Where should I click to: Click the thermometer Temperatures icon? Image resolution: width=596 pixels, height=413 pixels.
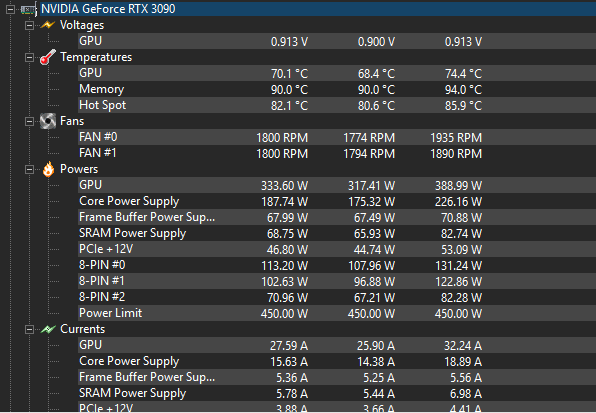pyautogui.click(x=48, y=57)
